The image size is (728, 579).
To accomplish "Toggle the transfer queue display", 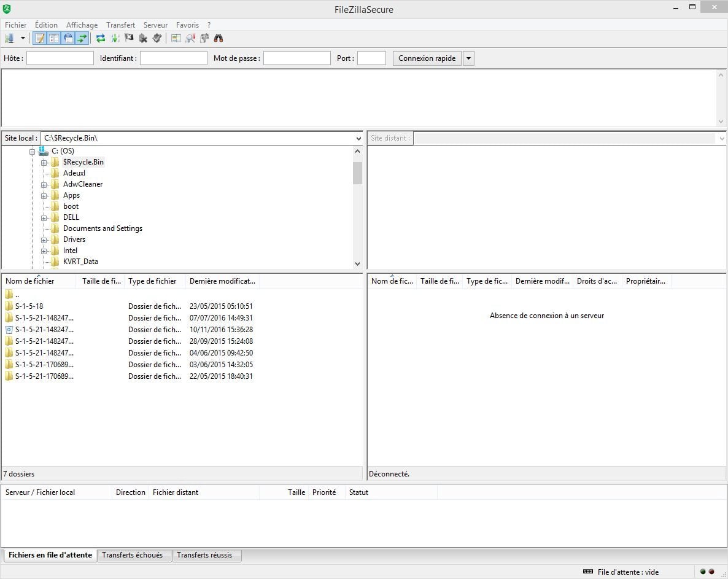I will pyautogui.click(x=82, y=38).
